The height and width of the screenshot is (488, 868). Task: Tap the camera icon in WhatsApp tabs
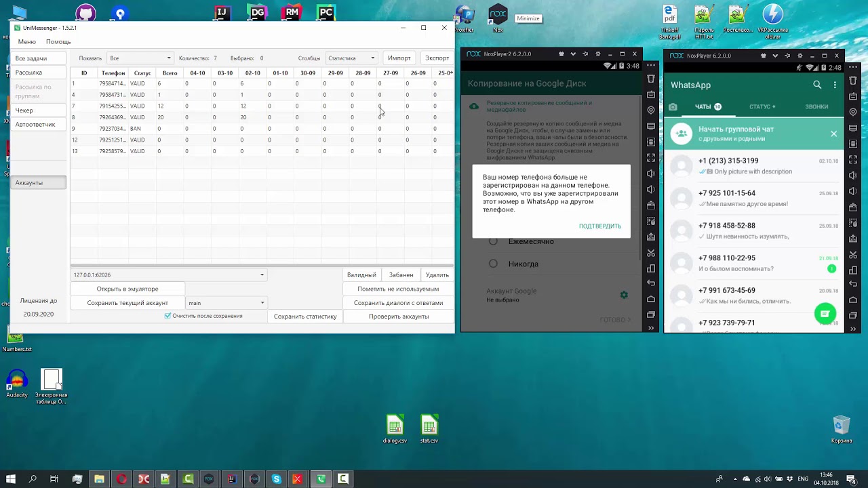tap(673, 107)
